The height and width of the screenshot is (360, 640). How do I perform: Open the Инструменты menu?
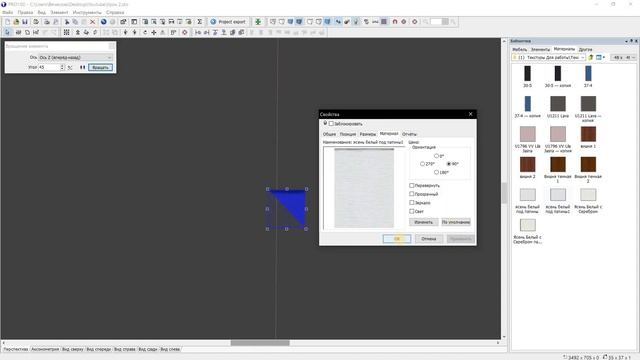pyautogui.click(x=87, y=12)
